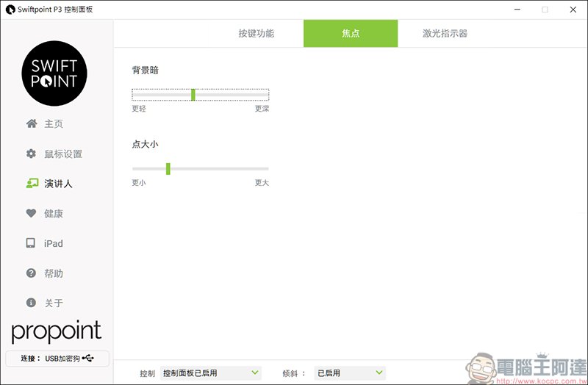Image resolution: width=588 pixels, height=385 pixels.
Task: Click the Swiftpoint round logo
Action: coord(54,73)
